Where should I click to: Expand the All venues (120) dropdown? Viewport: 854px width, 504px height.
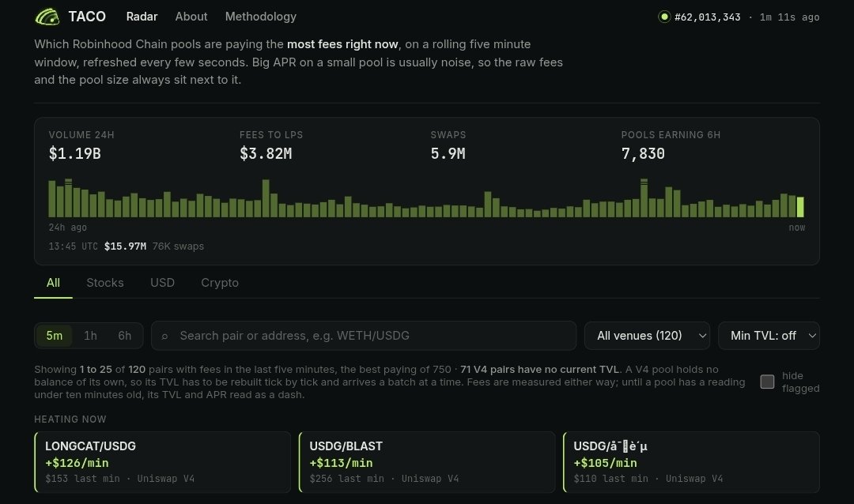pos(647,336)
